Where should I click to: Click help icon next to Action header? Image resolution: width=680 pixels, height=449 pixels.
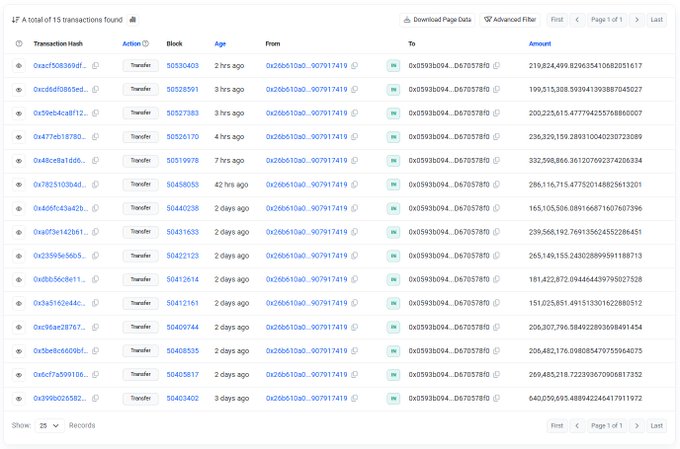click(146, 43)
